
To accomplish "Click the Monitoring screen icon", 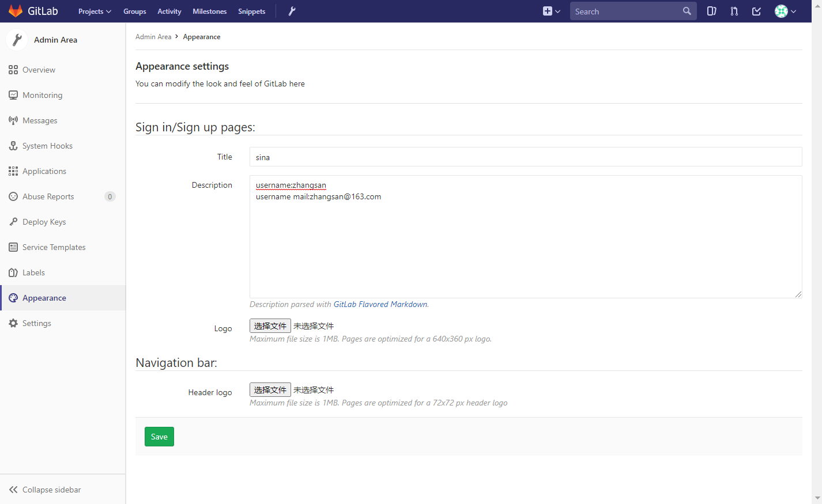I will pyautogui.click(x=13, y=95).
